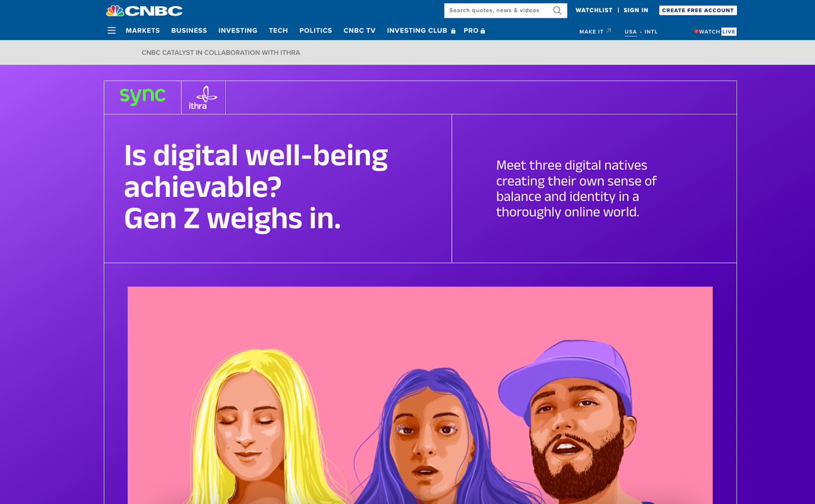Viewport: 815px width, 504px height.
Task: Click the Sign In link
Action: (x=636, y=10)
